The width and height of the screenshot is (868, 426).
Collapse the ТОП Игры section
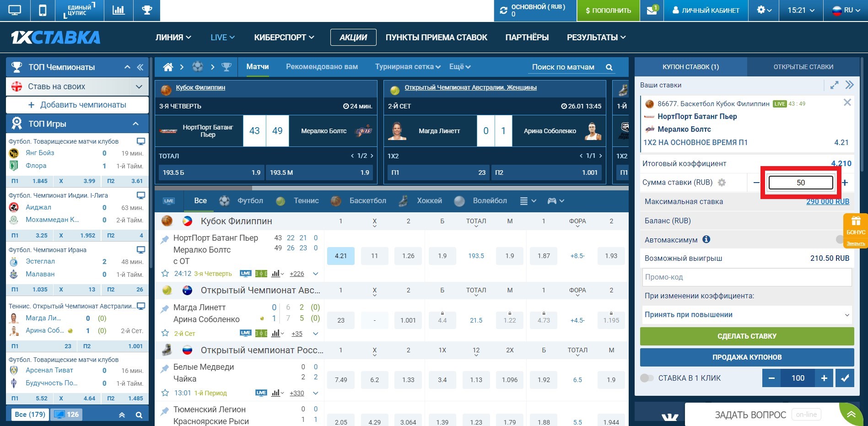135,124
